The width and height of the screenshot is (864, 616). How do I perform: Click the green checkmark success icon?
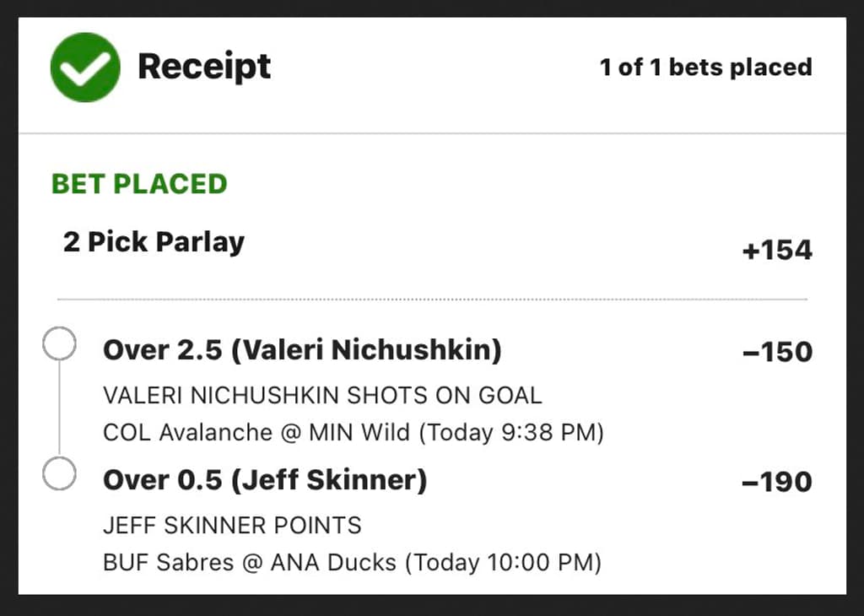tap(84, 68)
